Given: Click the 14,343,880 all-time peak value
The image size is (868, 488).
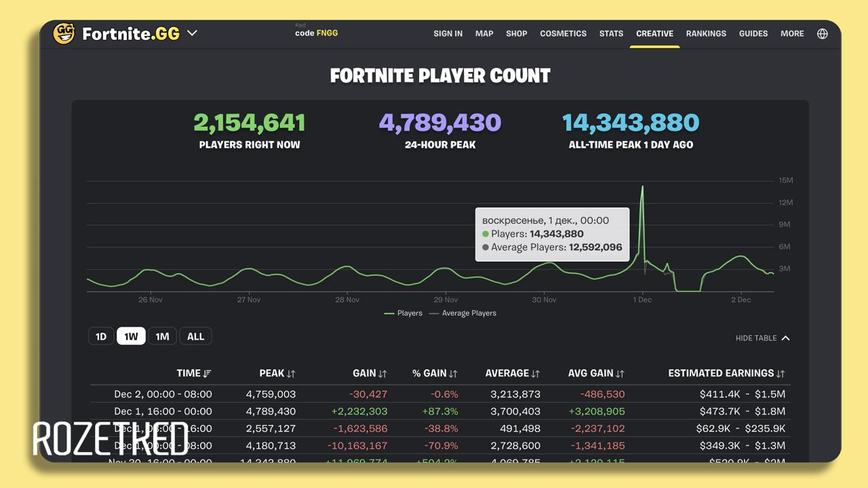Looking at the screenshot, I should pos(631,123).
